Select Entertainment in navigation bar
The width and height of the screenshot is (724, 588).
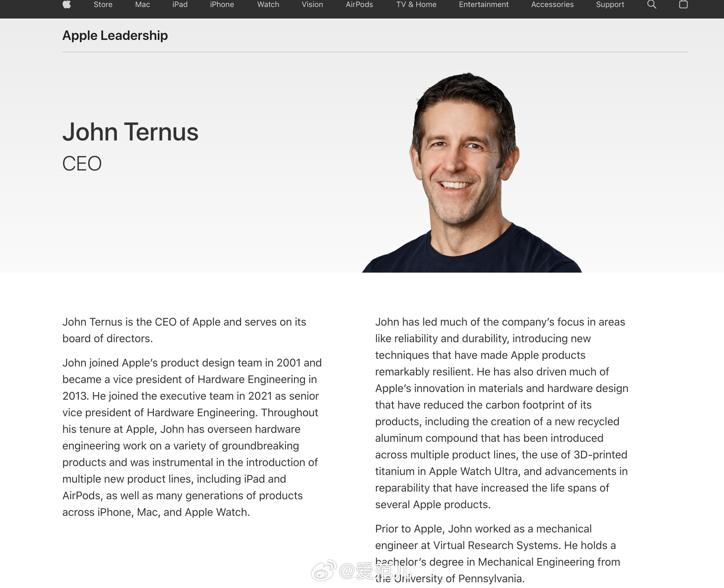[484, 4]
